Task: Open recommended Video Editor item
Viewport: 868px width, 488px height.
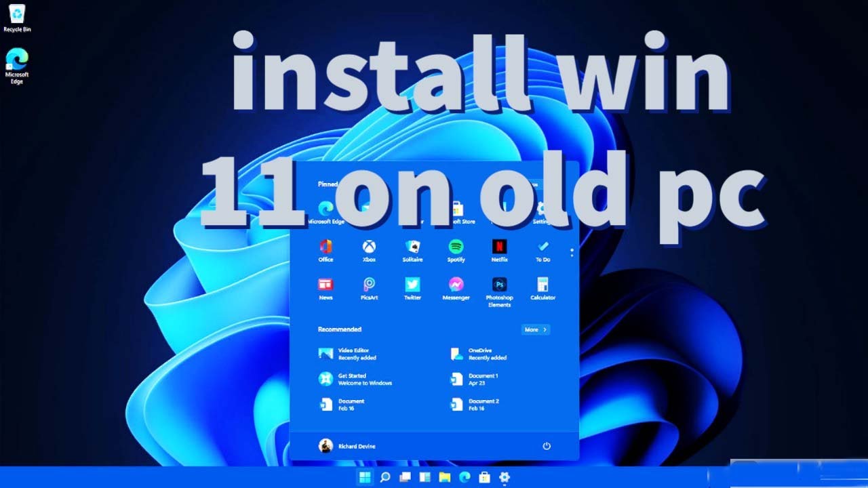Action: tap(347, 354)
